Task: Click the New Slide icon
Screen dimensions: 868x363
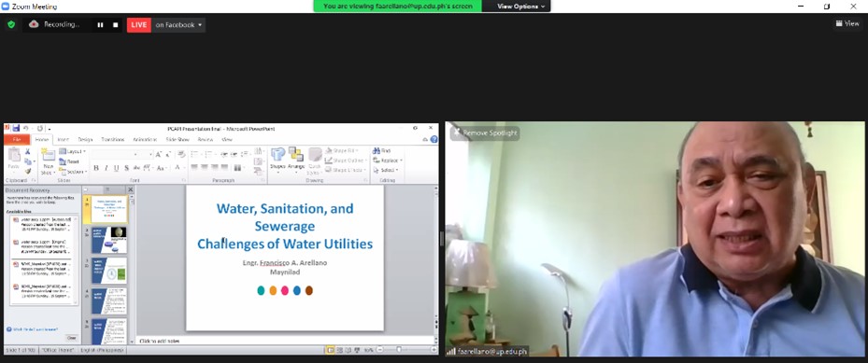Action: point(49,161)
